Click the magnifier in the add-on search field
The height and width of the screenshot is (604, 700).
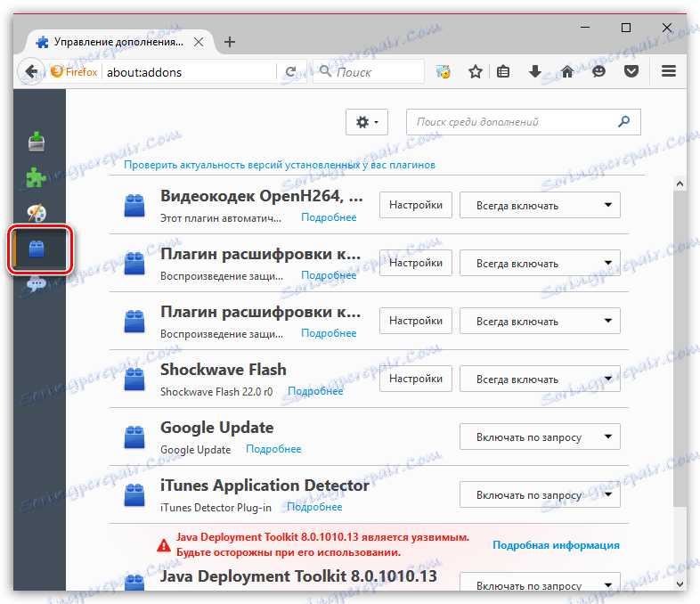[x=623, y=121]
